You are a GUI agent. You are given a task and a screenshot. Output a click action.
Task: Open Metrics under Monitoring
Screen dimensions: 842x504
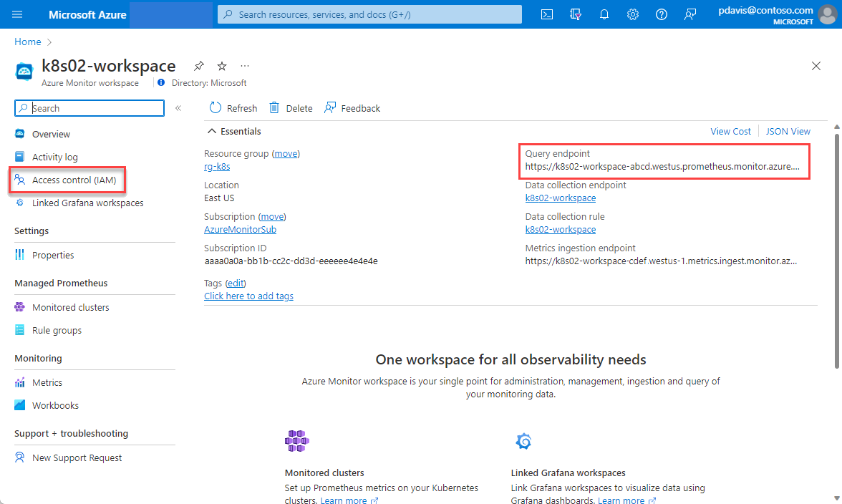[x=47, y=383]
